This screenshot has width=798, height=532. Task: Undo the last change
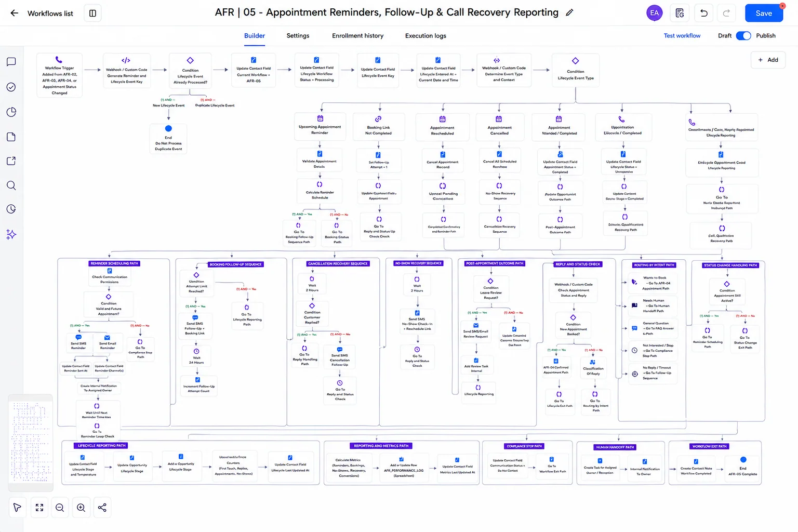coord(704,13)
